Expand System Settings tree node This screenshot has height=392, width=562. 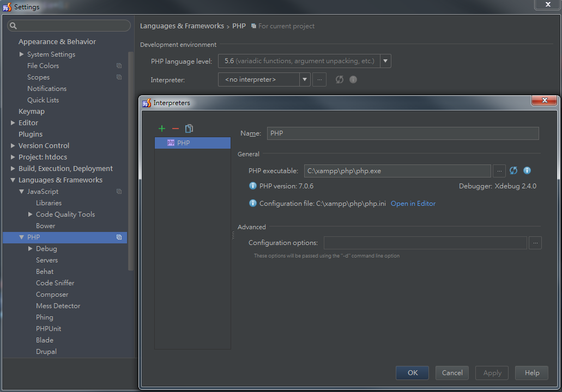click(x=21, y=54)
